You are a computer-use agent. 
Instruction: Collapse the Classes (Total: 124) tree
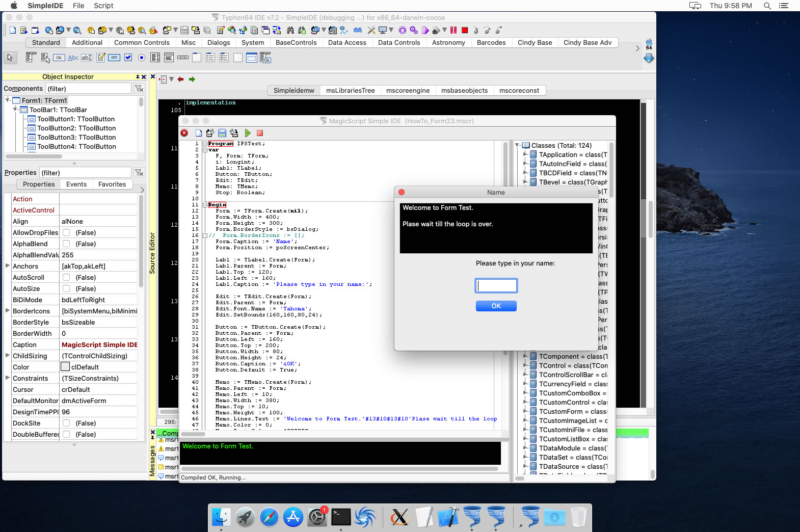tap(517, 145)
